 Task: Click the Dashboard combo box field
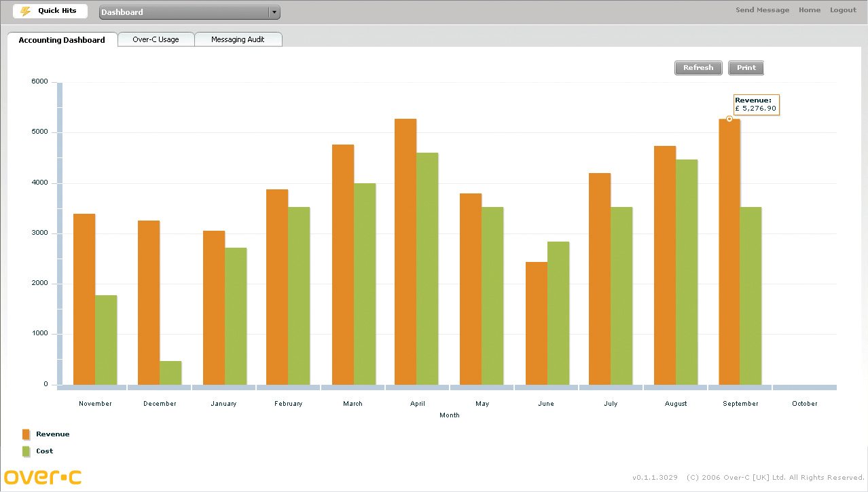coord(183,12)
